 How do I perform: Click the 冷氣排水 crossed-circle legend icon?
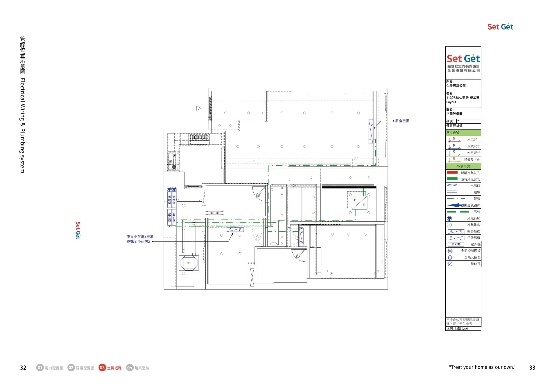coord(449,225)
